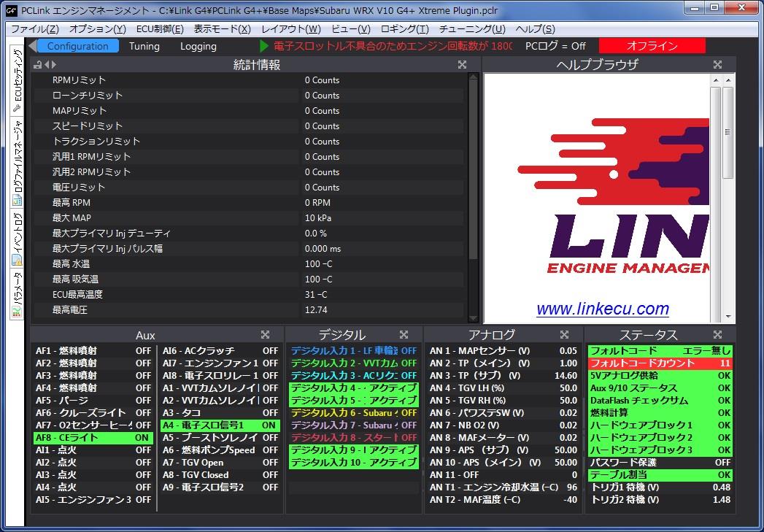The image size is (764, 532).
Task: Click the previous-arrow in the 統計情報 panel header
Action: [47, 65]
